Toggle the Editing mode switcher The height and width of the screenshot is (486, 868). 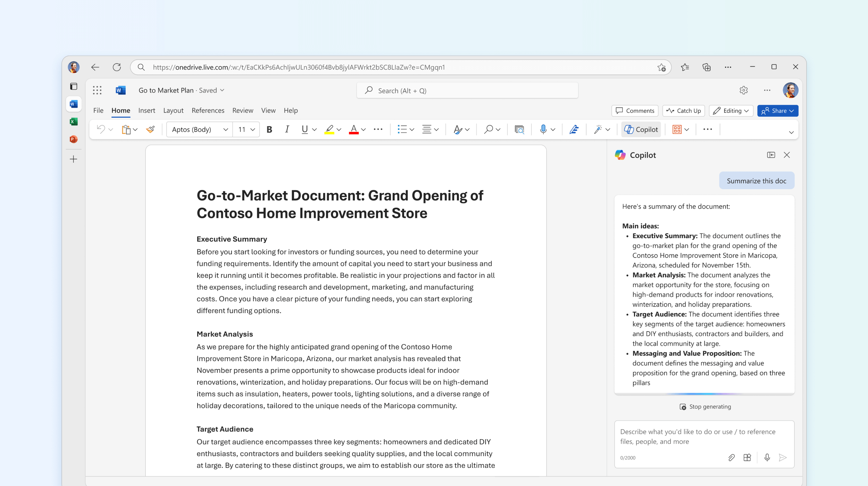tap(730, 110)
